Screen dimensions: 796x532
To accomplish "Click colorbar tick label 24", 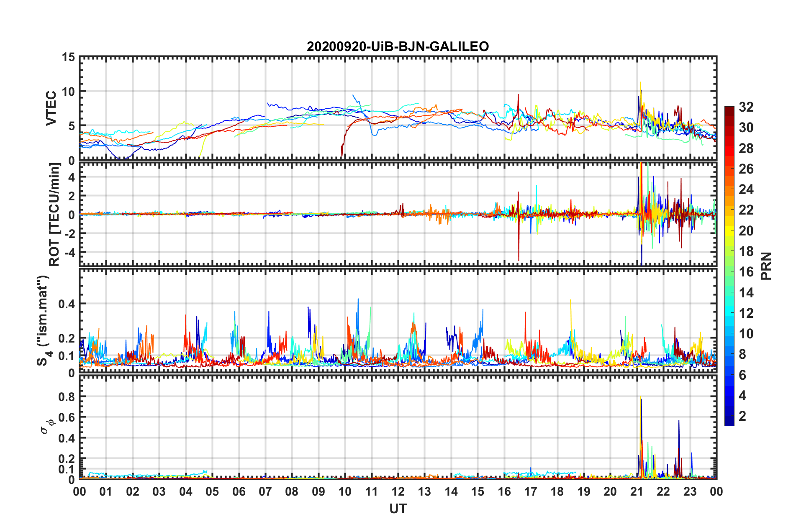I will coord(746,189).
